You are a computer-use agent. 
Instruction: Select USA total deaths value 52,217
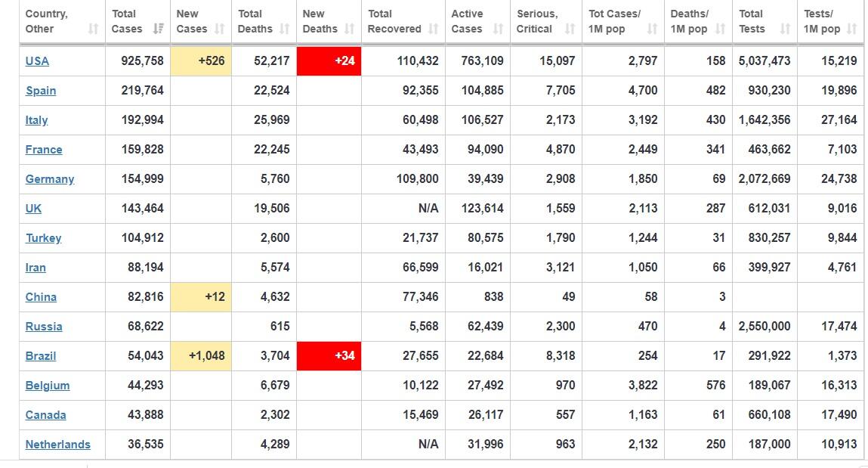pos(272,61)
